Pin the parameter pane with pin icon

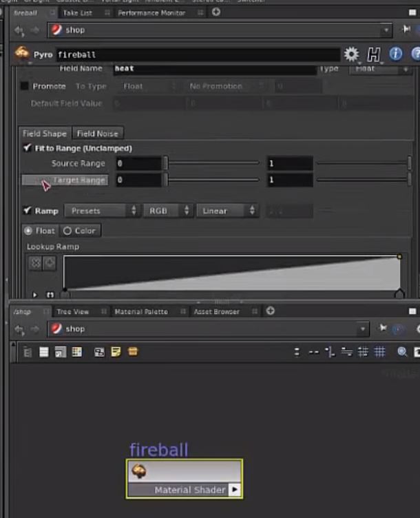click(x=406, y=30)
